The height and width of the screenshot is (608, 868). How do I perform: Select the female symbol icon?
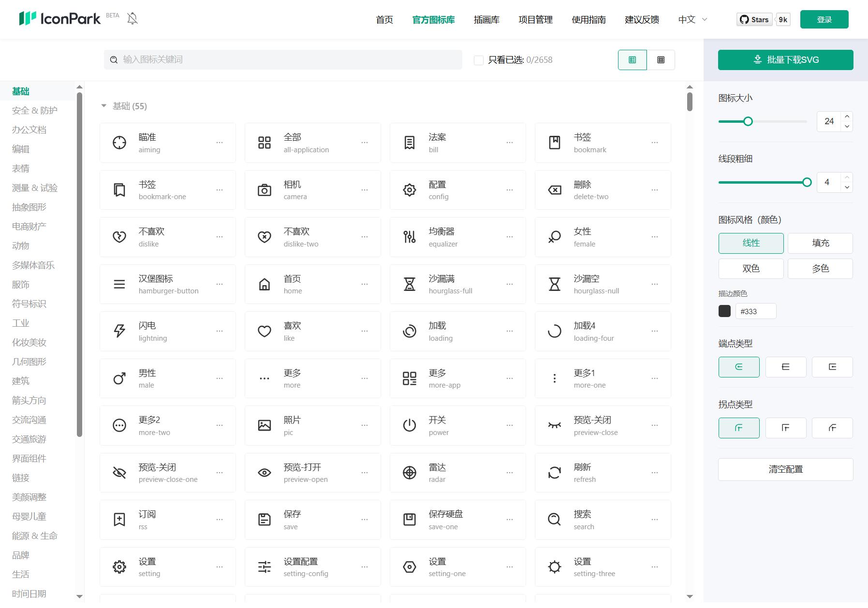pos(555,237)
